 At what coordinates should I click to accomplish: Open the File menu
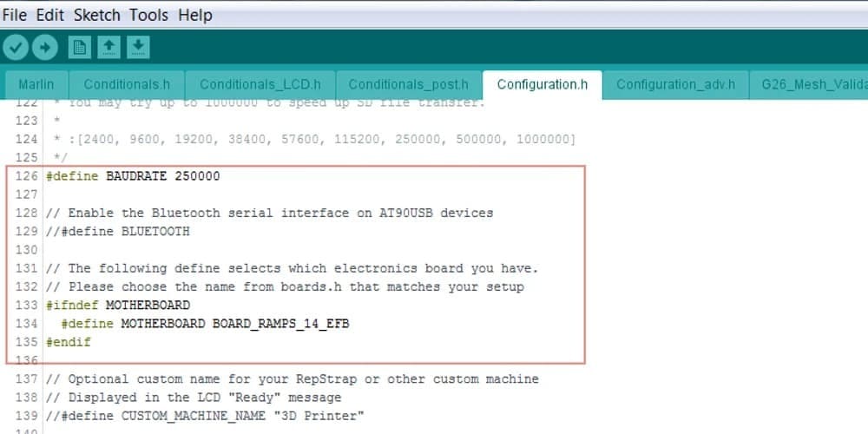(x=15, y=15)
